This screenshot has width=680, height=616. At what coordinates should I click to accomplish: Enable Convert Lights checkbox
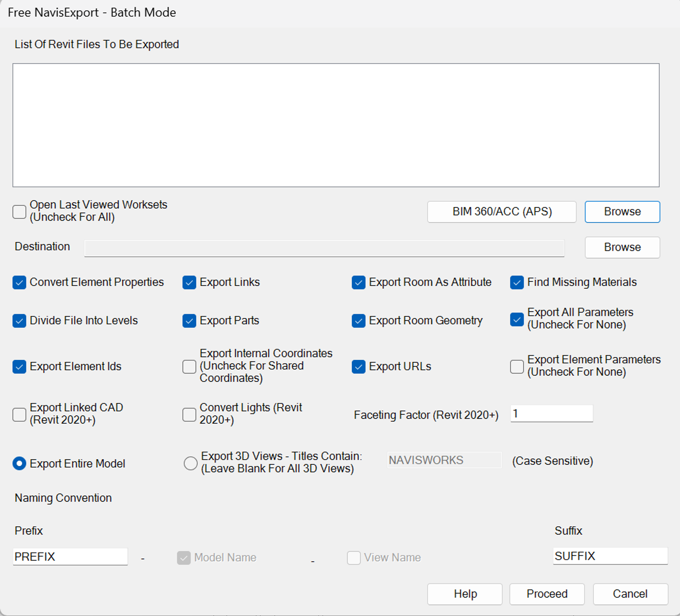pos(189,415)
